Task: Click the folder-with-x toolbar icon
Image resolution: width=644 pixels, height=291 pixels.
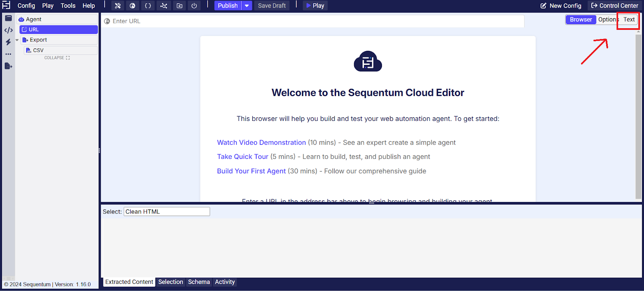Action: click(180, 6)
